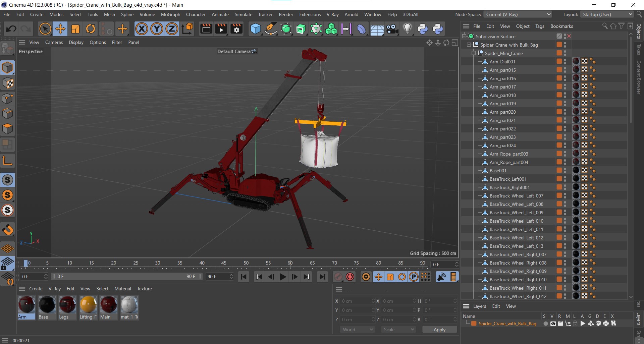Open Edit Render Settings icon
The image size is (644, 344).
pyautogui.click(x=236, y=29)
